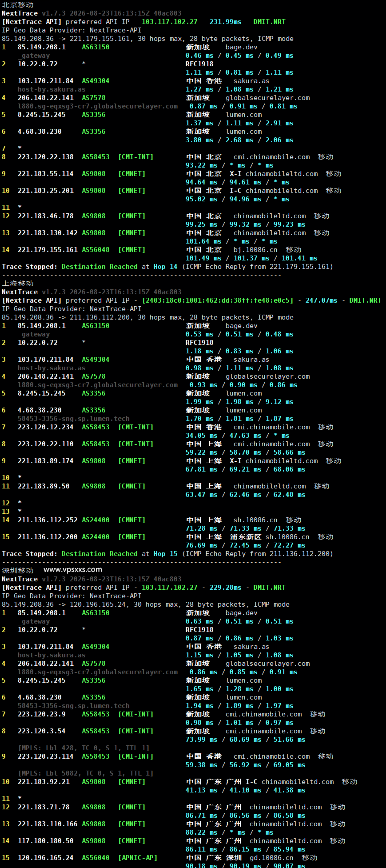Click hop IP 221.183.130.142
This screenshot has width=386, height=868.
(48, 233)
